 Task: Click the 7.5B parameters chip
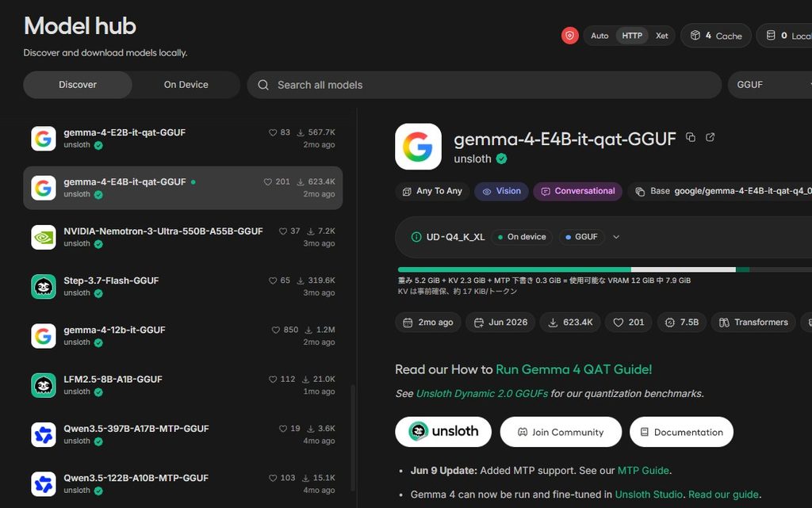click(682, 323)
